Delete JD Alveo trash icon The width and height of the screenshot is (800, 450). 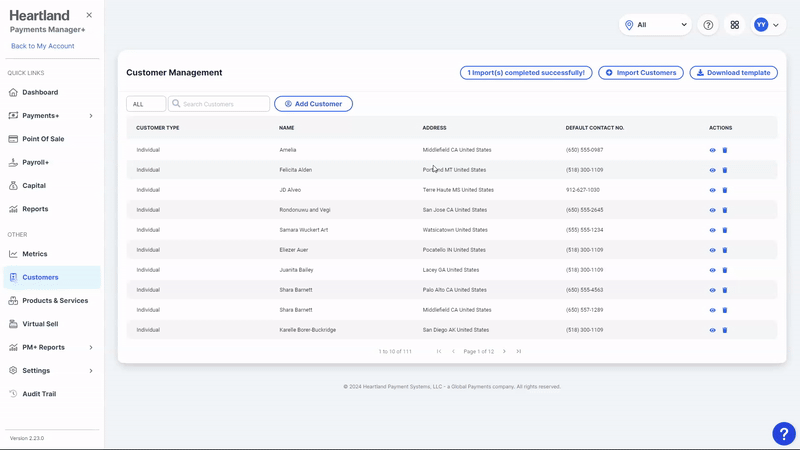point(724,190)
